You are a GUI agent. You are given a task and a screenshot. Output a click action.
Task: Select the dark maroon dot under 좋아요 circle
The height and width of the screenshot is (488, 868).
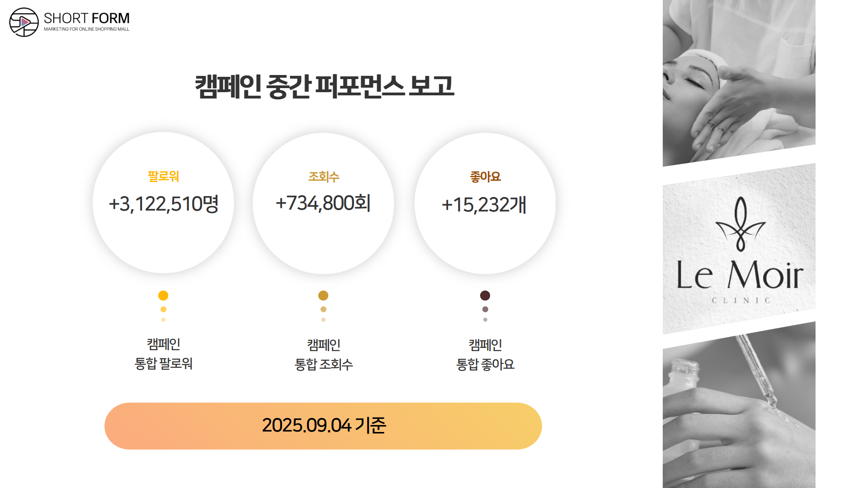485,296
